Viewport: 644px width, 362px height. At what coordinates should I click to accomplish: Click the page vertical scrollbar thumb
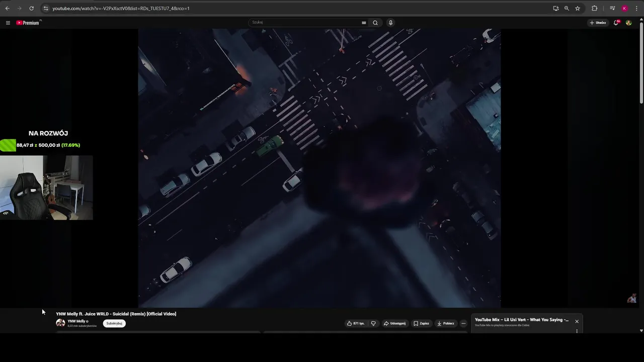point(641,63)
